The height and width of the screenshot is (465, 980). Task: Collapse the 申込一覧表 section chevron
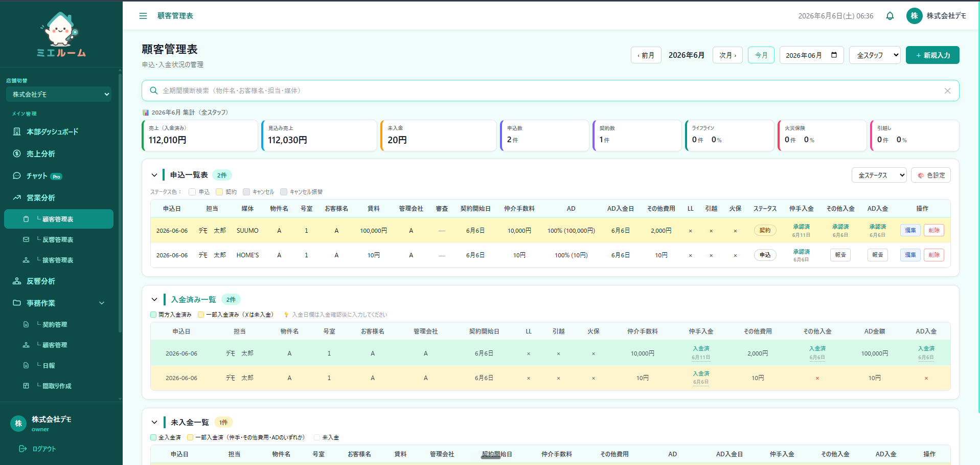pyautogui.click(x=154, y=175)
